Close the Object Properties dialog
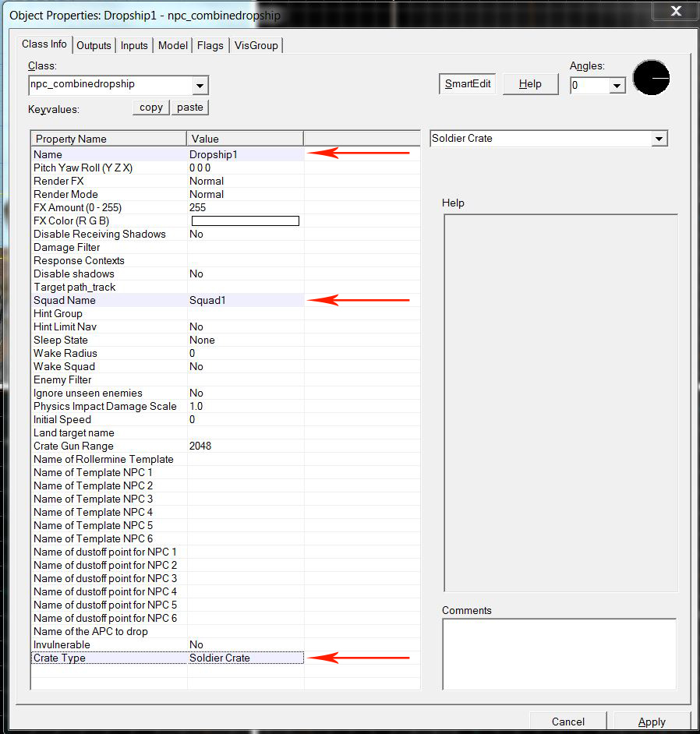The width and height of the screenshot is (700, 734). coord(676,11)
